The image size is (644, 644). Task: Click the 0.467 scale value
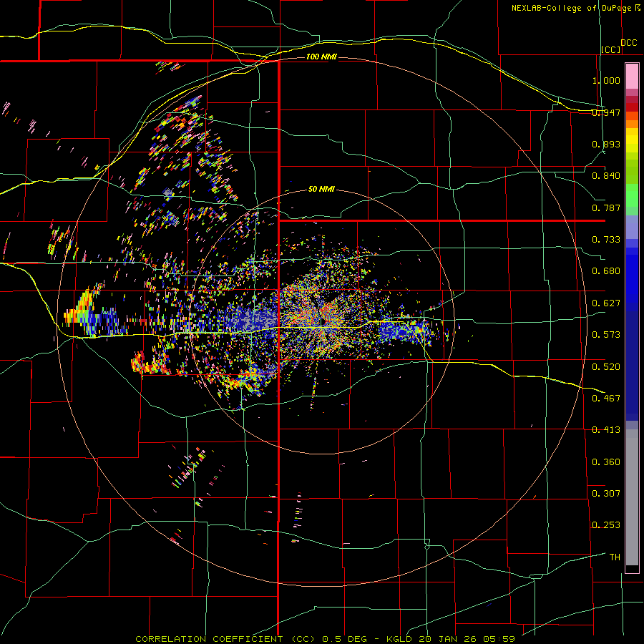(x=606, y=399)
